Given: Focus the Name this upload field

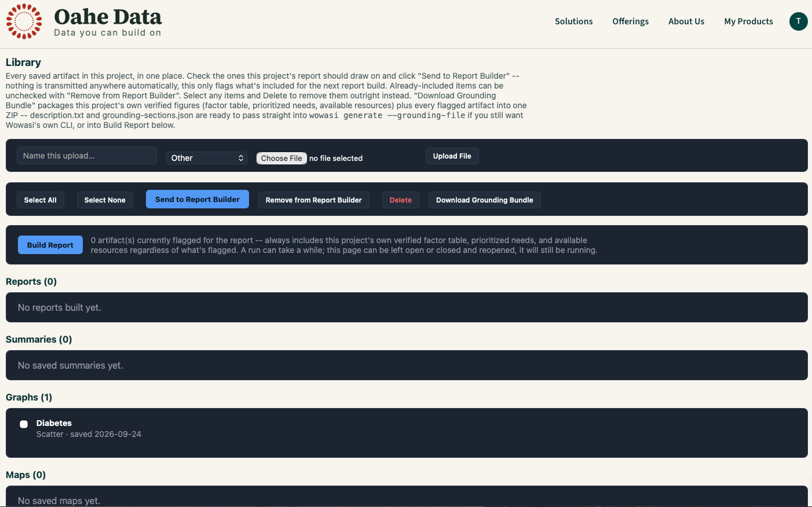Looking at the screenshot, I should pos(87,156).
